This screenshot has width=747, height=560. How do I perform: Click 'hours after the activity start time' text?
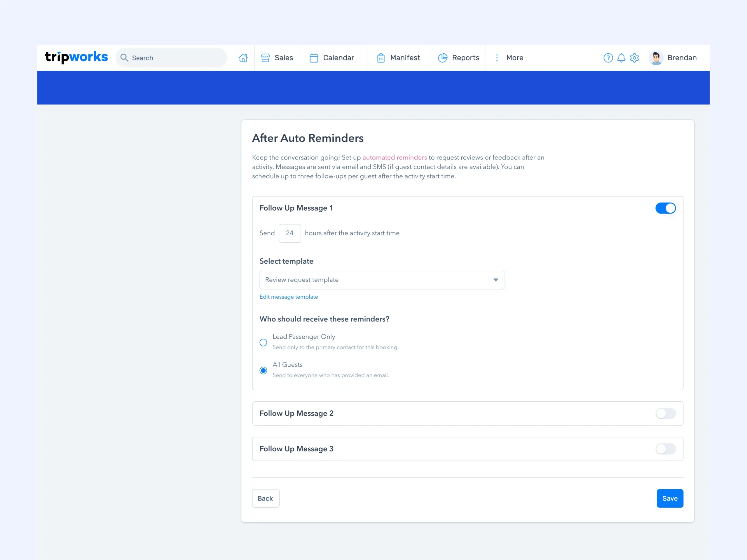pos(352,233)
